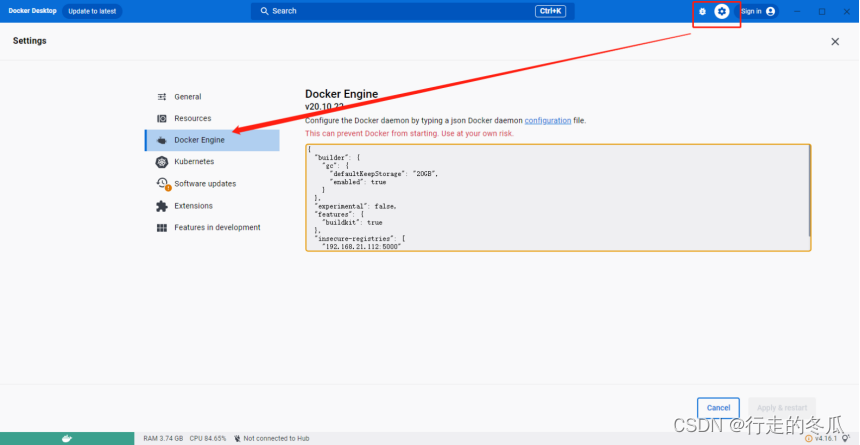860x445 pixels.
Task: Click the "buildkit": true line
Action: pyautogui.click(x=352, y=223)
